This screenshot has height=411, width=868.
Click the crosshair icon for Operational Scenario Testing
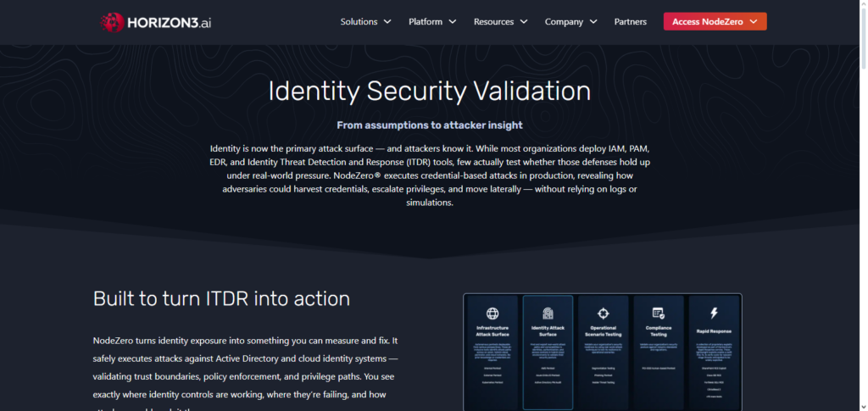(603, 314)
